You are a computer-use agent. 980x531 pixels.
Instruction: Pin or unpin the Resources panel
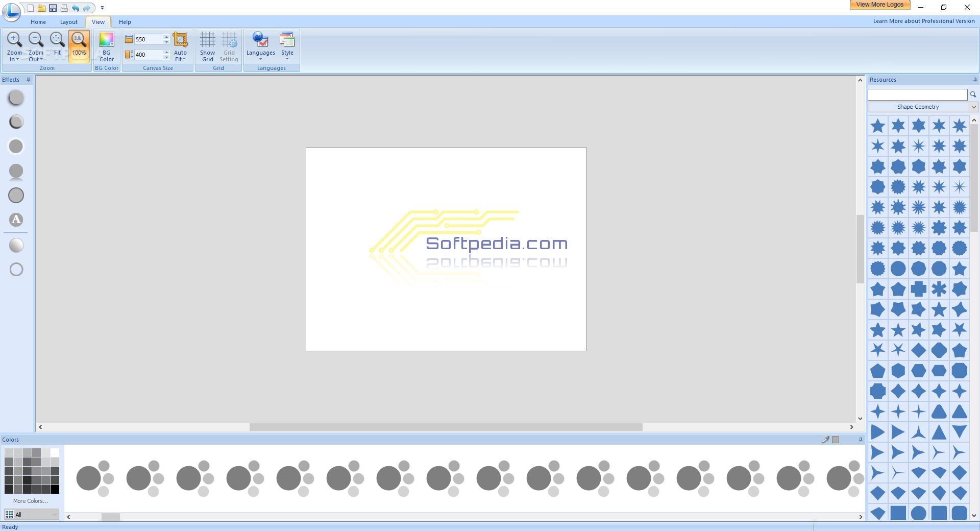coord(975,80)
